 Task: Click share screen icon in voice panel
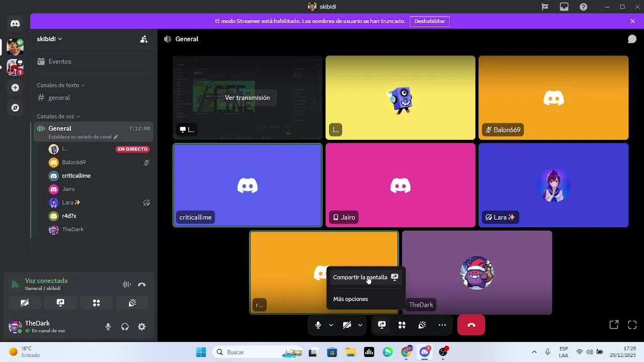coord(60,303)
